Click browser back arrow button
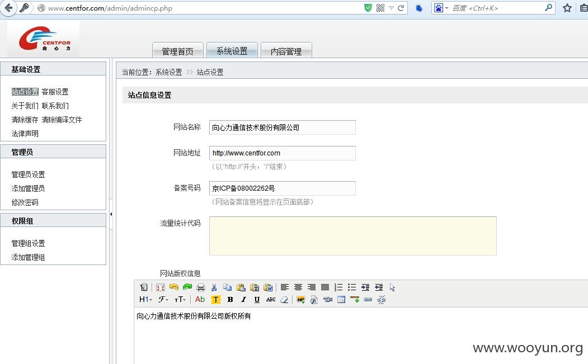588x364 pixels. [x=8, y=8]
